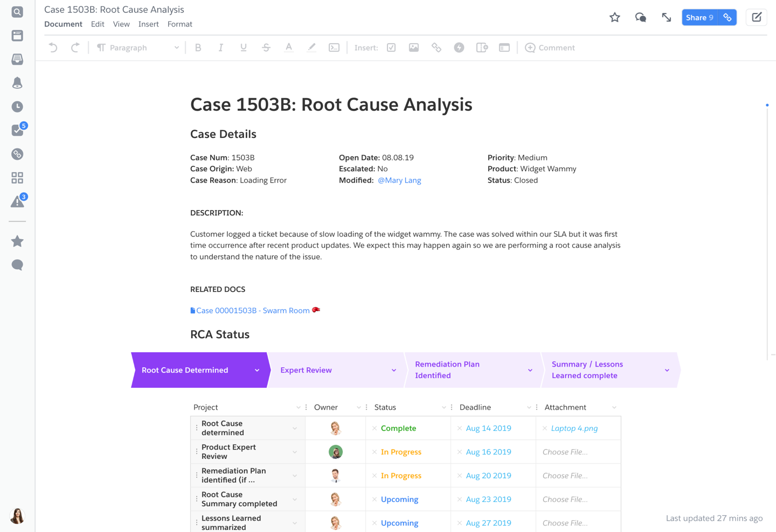Open the Expert Review stage chevron

pos(393,370)
